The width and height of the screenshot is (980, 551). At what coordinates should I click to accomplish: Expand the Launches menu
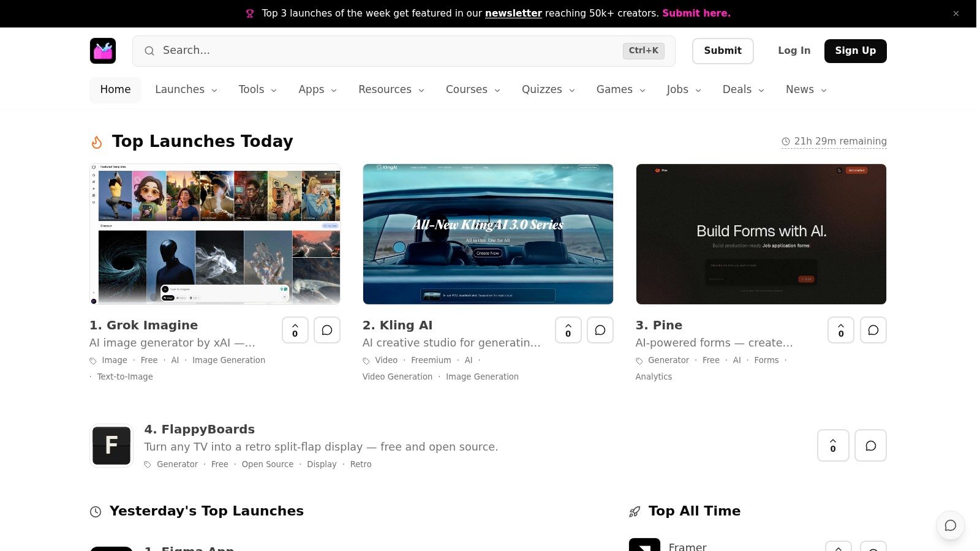pyautogui.click(x=186, y=89)
